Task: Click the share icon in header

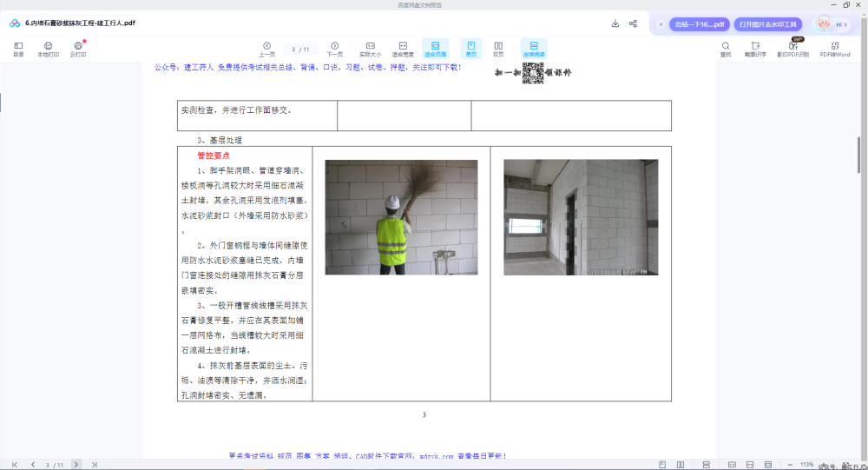Action: tap(634, 23)
